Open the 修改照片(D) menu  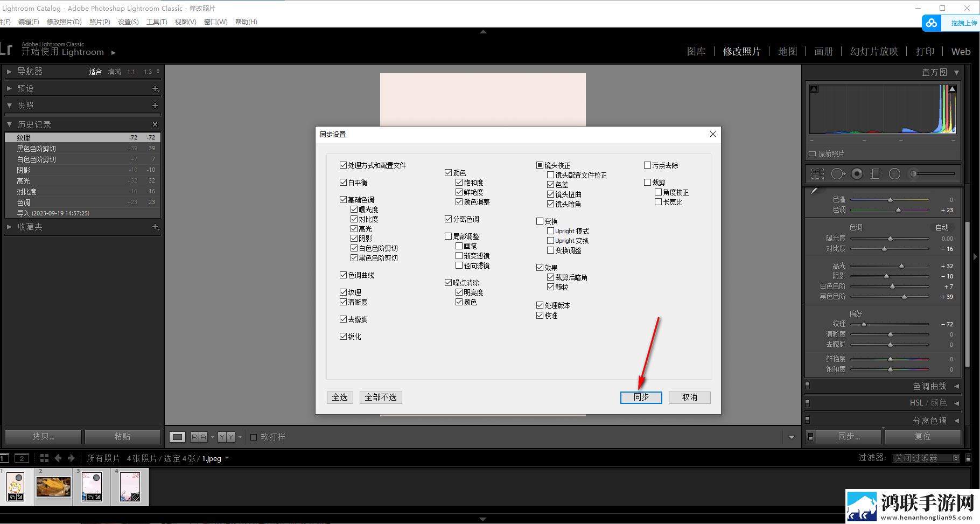(64, 22)
